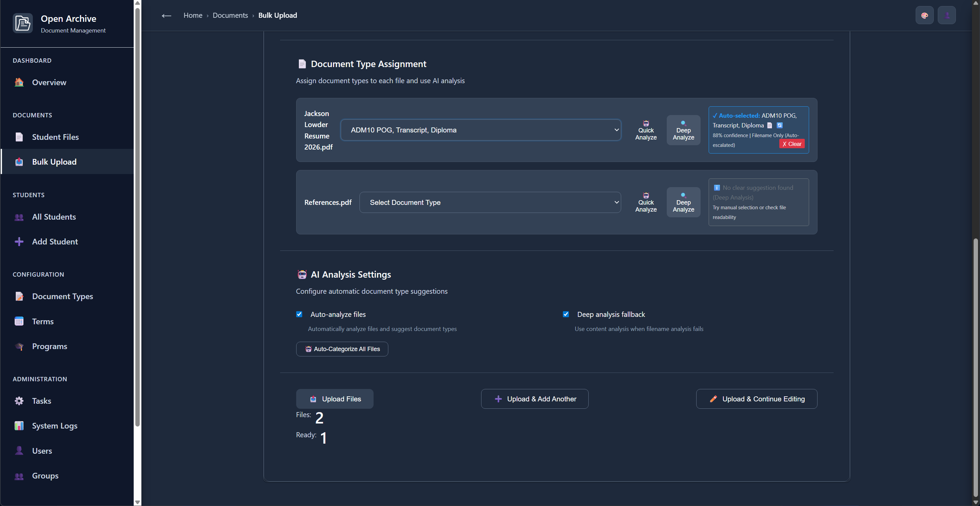
Task: Deep Analyze the References.pdf file
Action: [683, 202]
